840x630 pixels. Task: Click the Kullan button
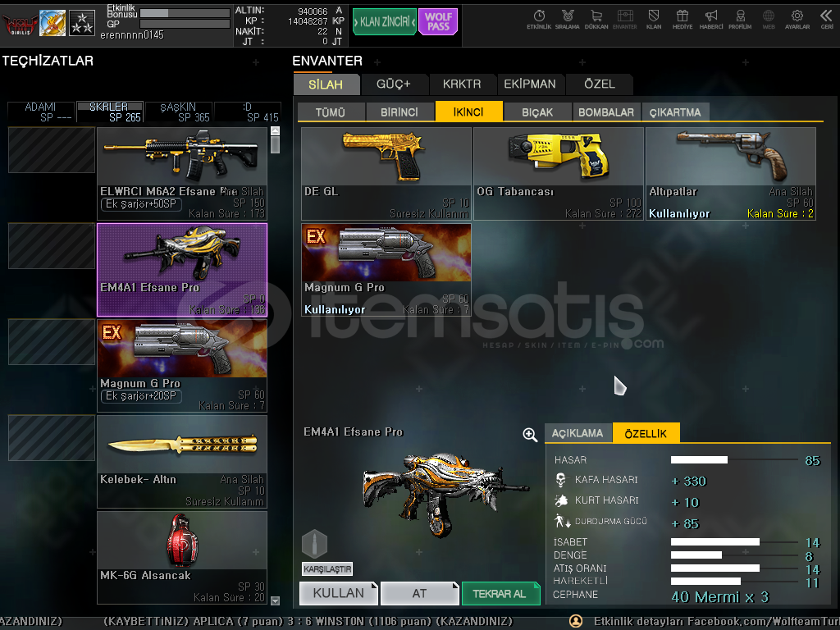(339, 593)
